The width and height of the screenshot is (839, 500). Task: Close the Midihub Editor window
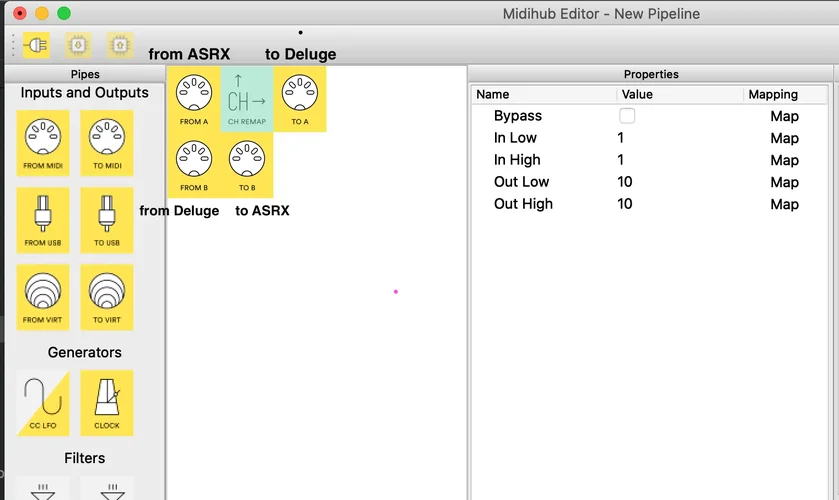point(20,13)
